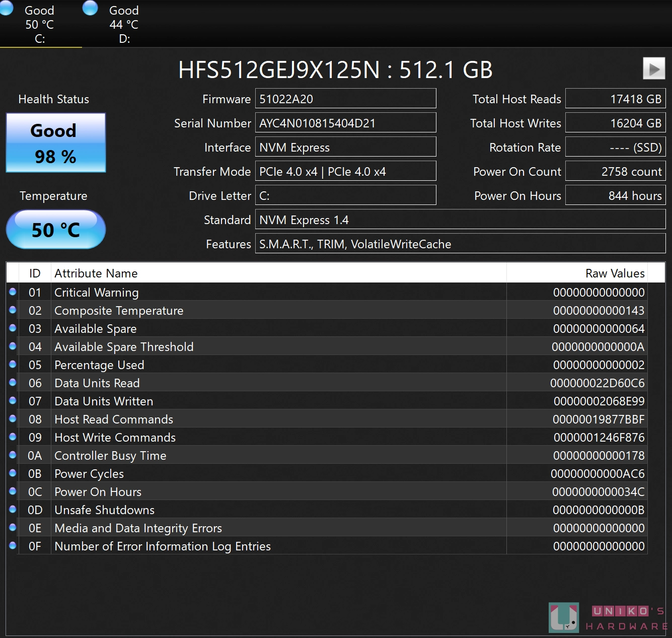Select Number of Error Information Log Entries

point(163,546)
